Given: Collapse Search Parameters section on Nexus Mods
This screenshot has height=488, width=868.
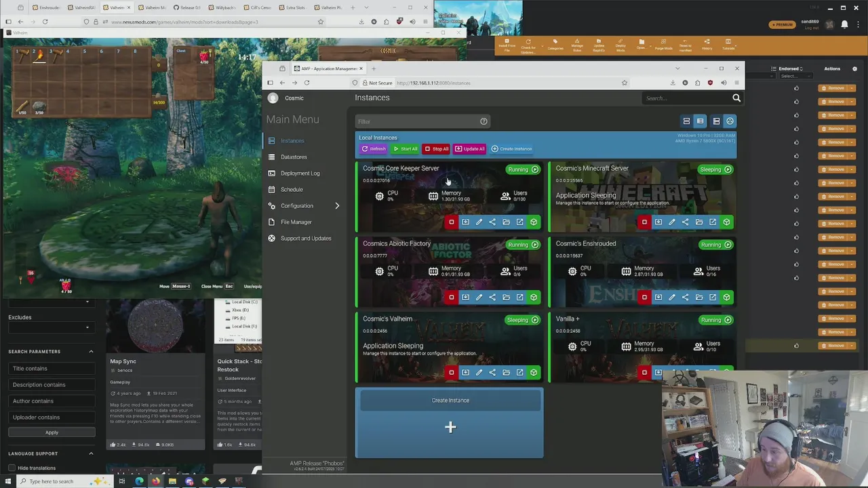Looking at the screenshot, I should coord(91,352).
